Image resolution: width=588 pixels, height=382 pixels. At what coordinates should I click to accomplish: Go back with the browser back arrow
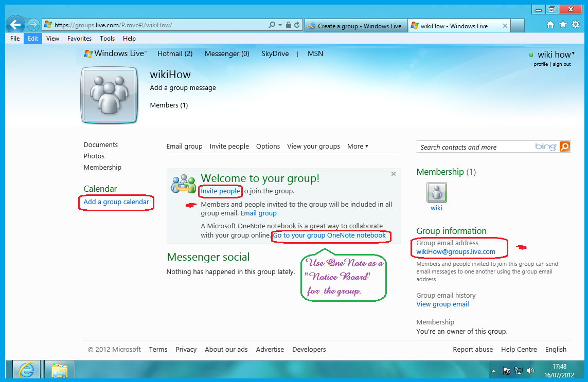pyautogui.click(x=15, y=25)
